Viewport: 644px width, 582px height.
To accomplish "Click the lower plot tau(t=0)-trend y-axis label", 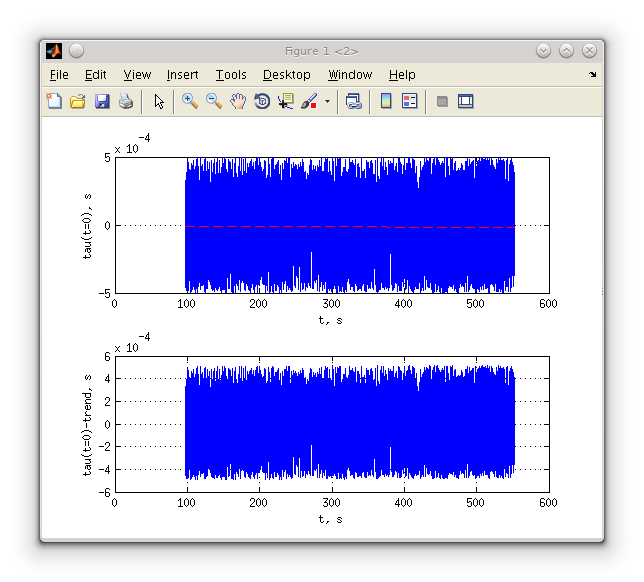I will coord(87,425).
